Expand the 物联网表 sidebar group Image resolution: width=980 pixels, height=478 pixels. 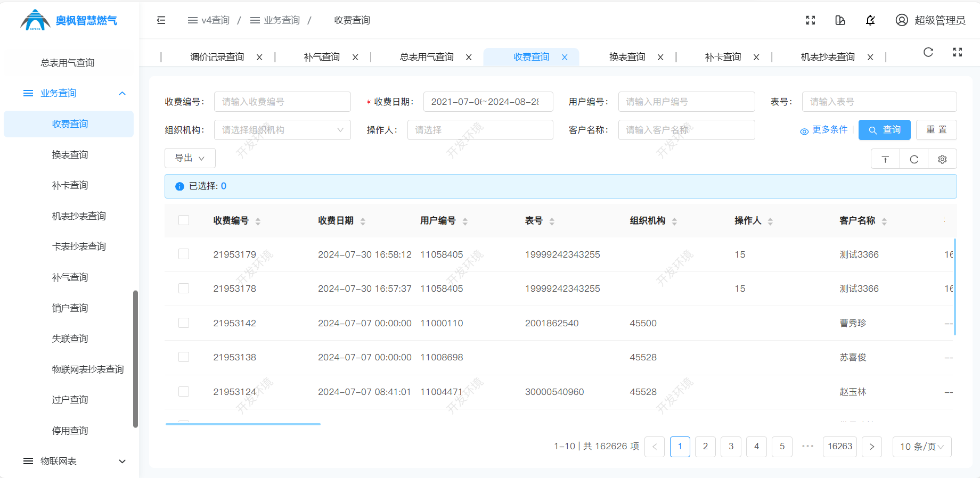(x=69, y=461)
